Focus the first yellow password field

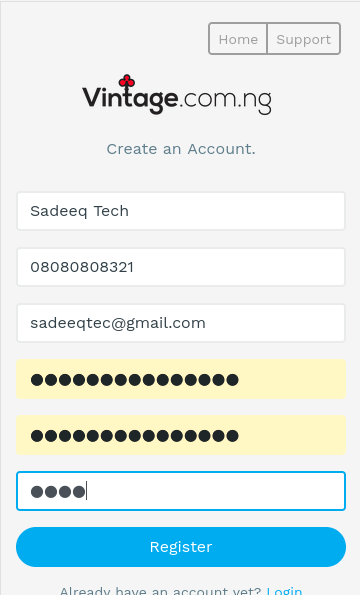181,379
